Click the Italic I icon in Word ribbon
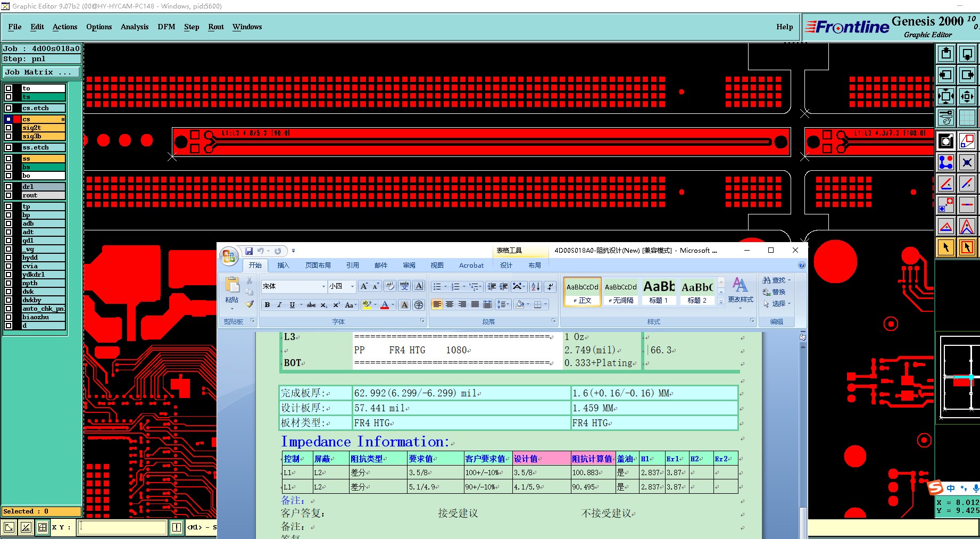Screen dimensions: 980x539 pyautogui.click(x=279, y=305)
